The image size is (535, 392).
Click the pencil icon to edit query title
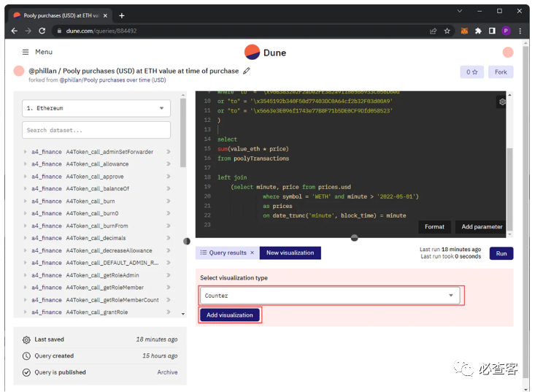pyautogui.click(x=247, y=71)
